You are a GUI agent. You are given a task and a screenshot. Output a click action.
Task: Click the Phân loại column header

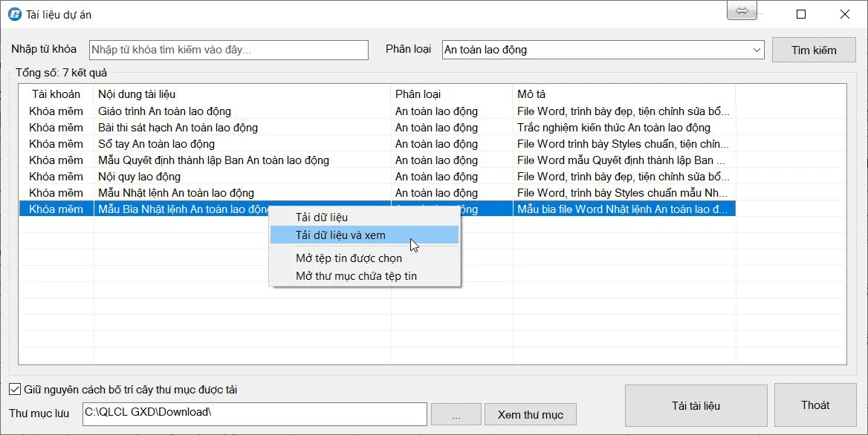coord(452,94)
